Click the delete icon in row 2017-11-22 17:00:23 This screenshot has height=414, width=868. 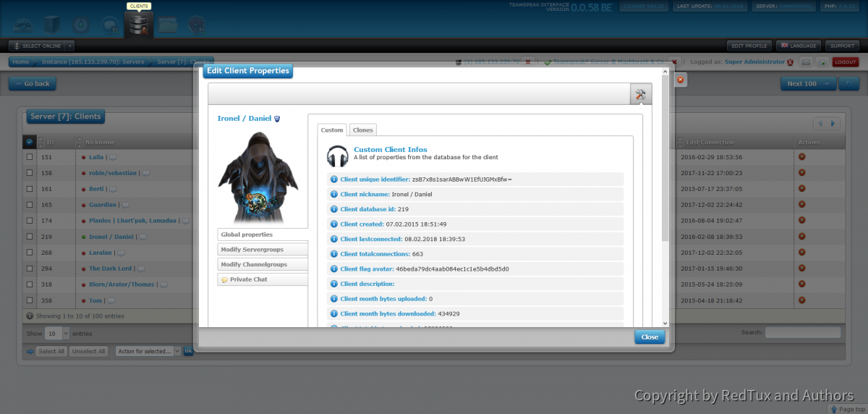801,172
